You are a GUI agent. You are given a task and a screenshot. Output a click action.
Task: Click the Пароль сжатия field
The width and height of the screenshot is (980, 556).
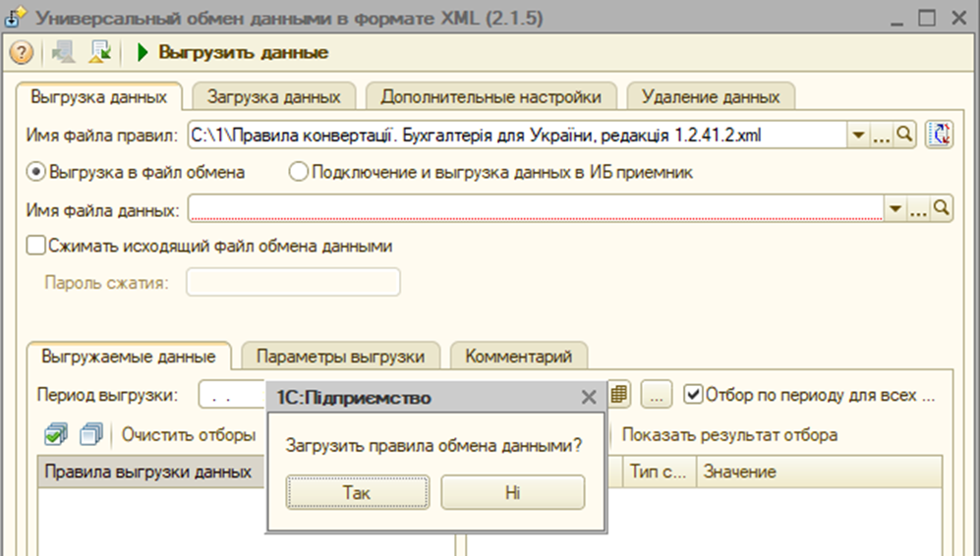point(293,282)
